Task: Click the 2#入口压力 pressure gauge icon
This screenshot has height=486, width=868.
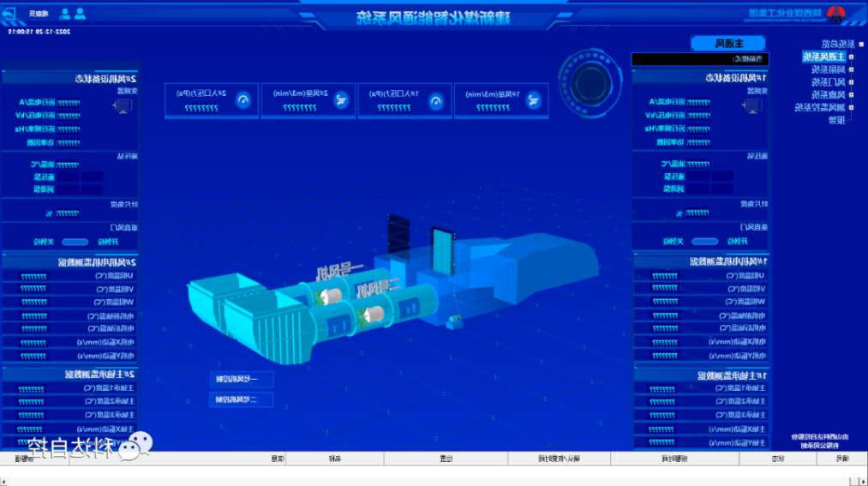Action: [242, 100]
